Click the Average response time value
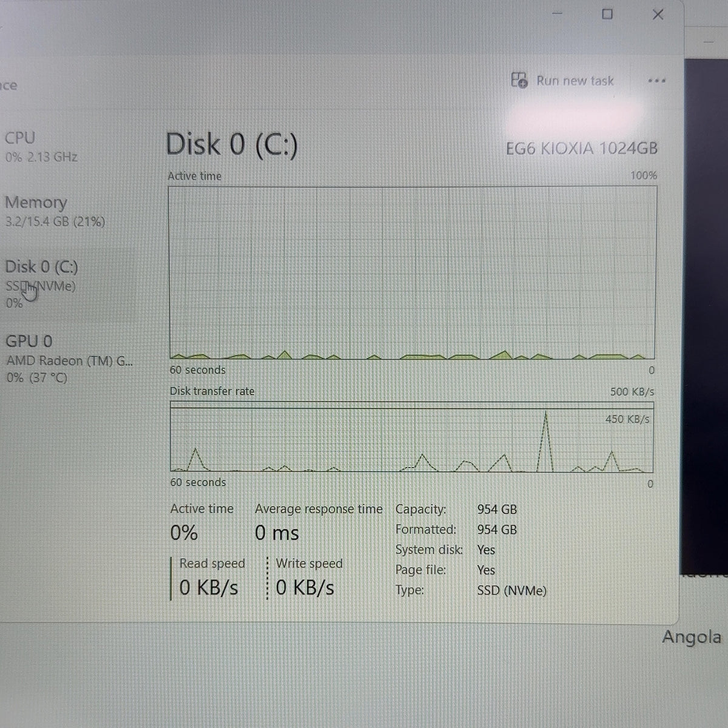The height and width of the screenshot is (728, 728). [x=277, y=533]
